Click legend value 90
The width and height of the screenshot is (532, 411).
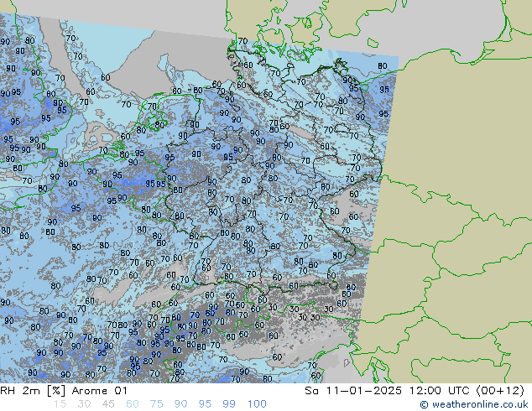click(180, 404)
